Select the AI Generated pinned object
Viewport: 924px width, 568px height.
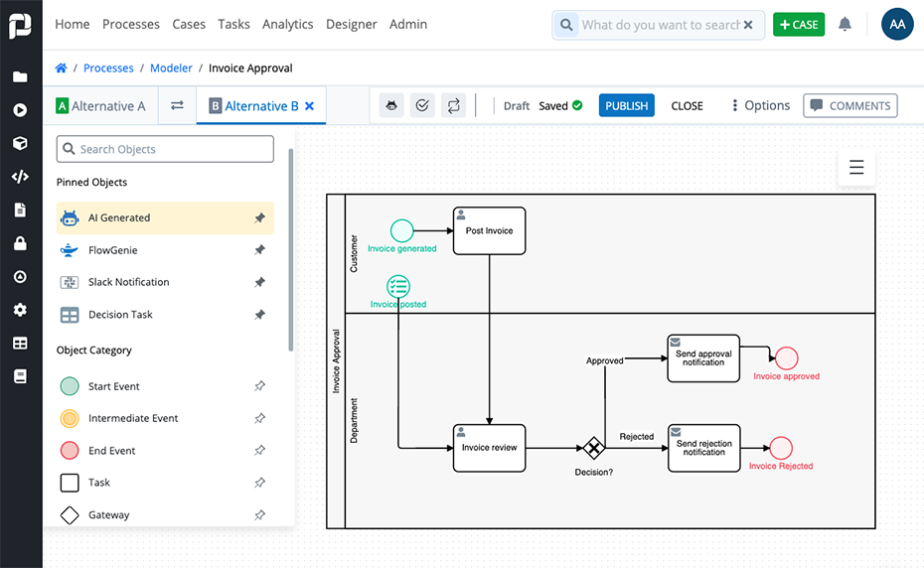[x=165, y=218]
